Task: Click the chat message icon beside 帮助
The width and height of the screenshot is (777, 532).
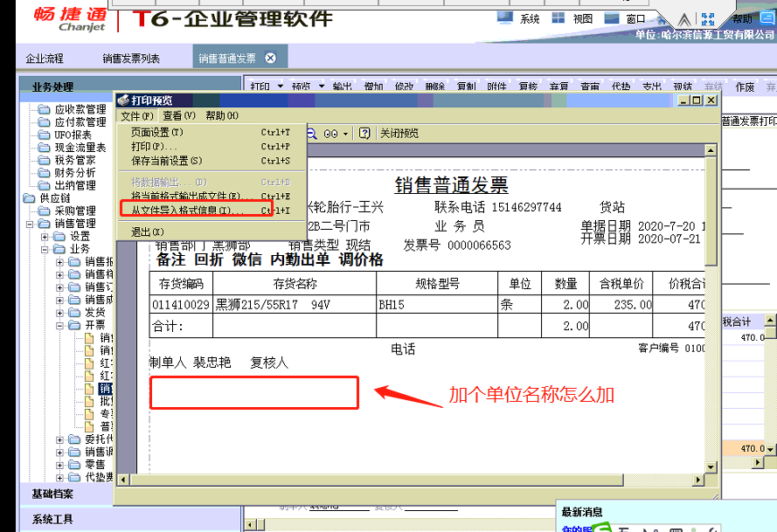Action: [x=768, y=18]
